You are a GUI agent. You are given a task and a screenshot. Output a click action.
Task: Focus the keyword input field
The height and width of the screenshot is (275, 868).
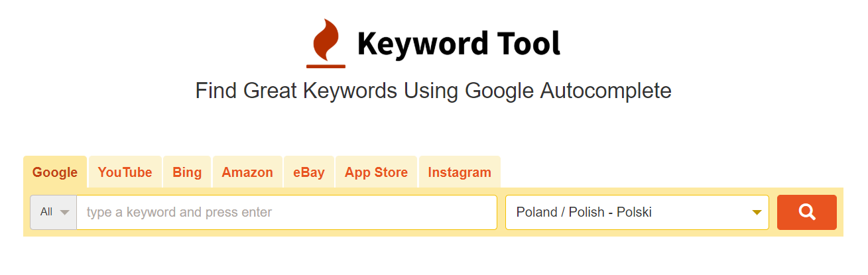coord(286,212)
